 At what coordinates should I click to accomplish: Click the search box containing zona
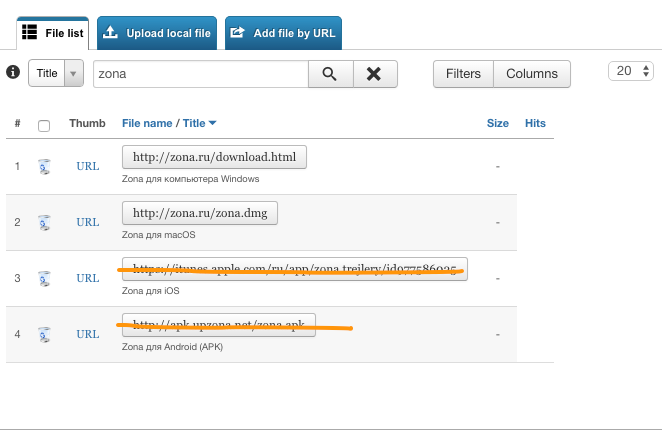click(x=201, y=74)
